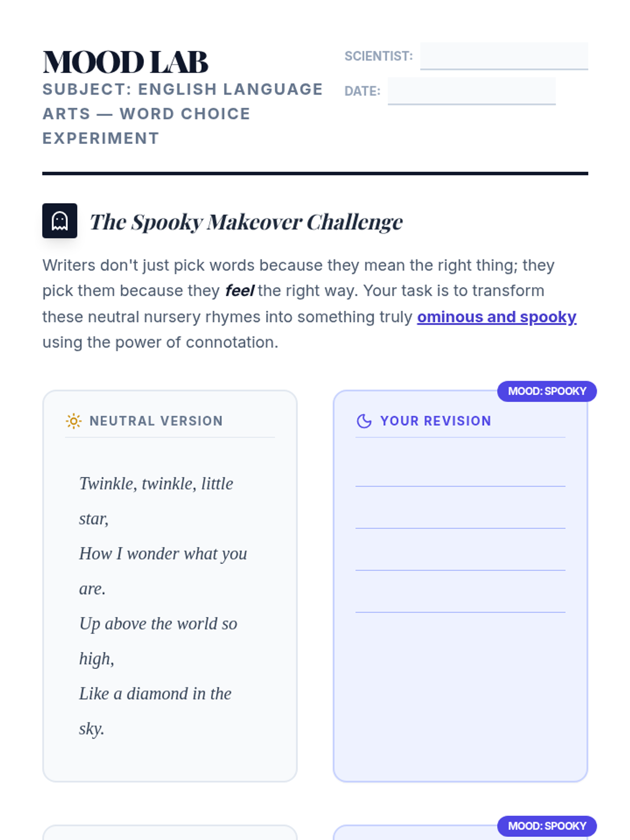Image resolution: width=630 pixels, height=840 pixels.
Task: Click the moon icon next to Your Revision
Action: 364,421
